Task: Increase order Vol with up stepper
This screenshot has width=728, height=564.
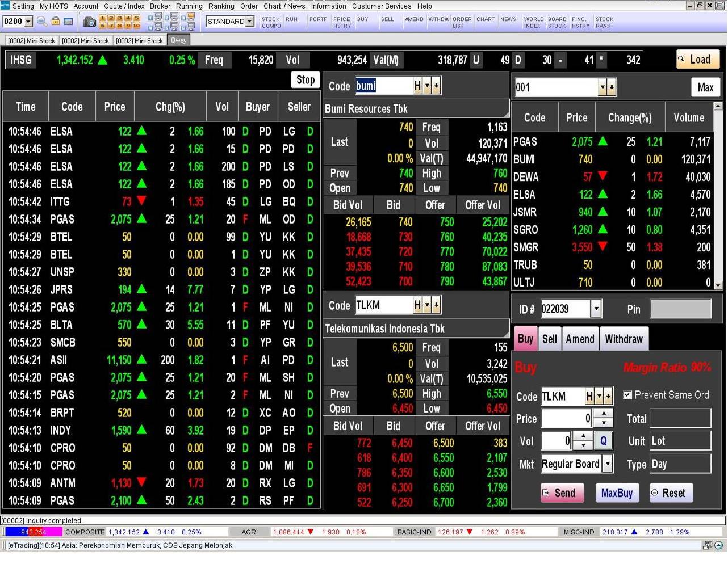Action: click(x=583, y=436)
